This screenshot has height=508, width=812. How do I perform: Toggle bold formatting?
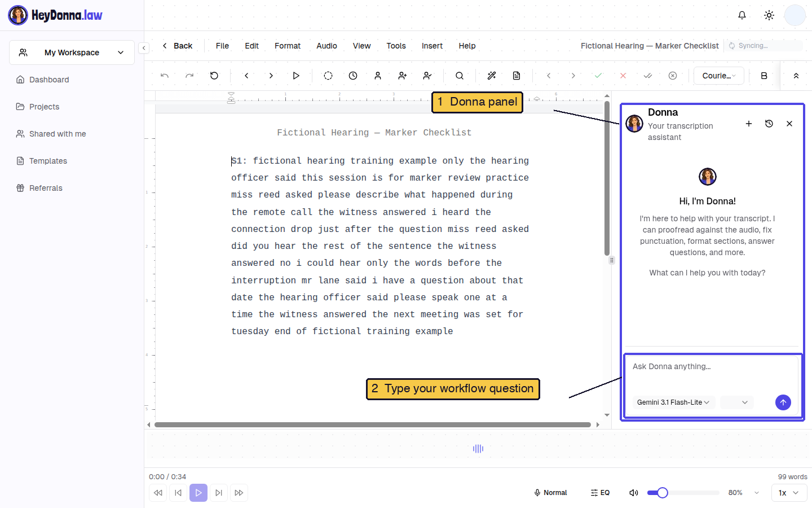tap(764, 76)
